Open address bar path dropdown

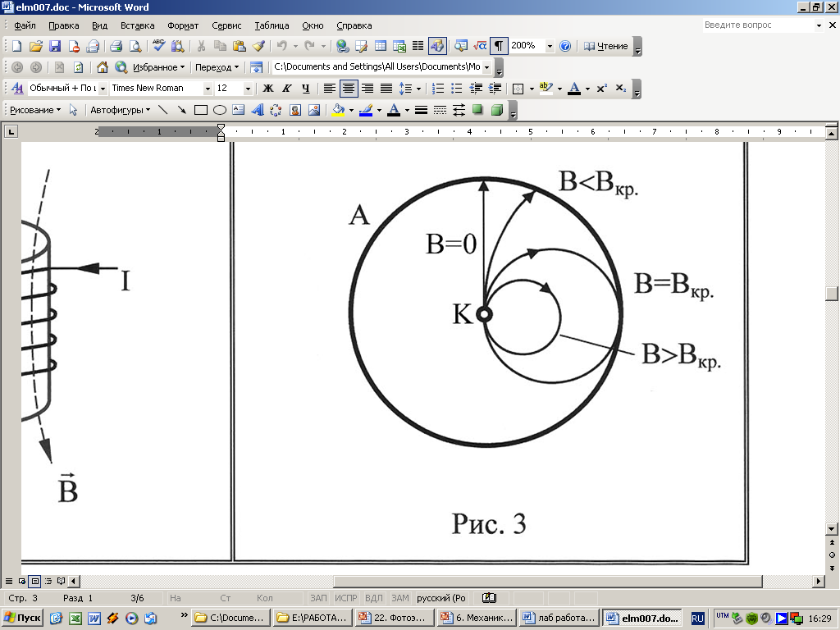click(x=486, y=67)
